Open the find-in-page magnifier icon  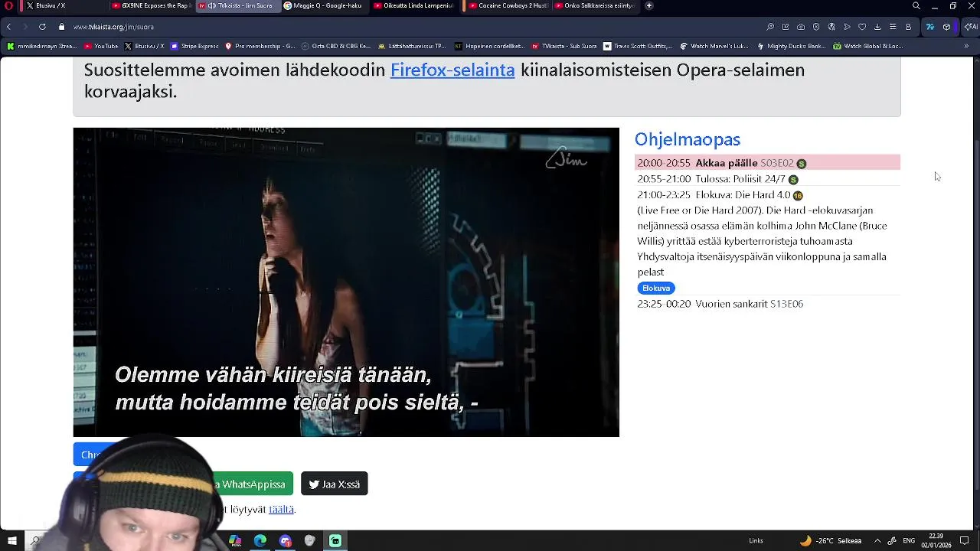click(x=770, y=27)
